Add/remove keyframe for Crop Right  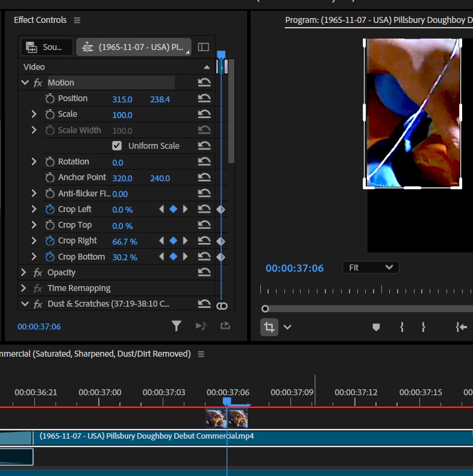tap(174, 241)
